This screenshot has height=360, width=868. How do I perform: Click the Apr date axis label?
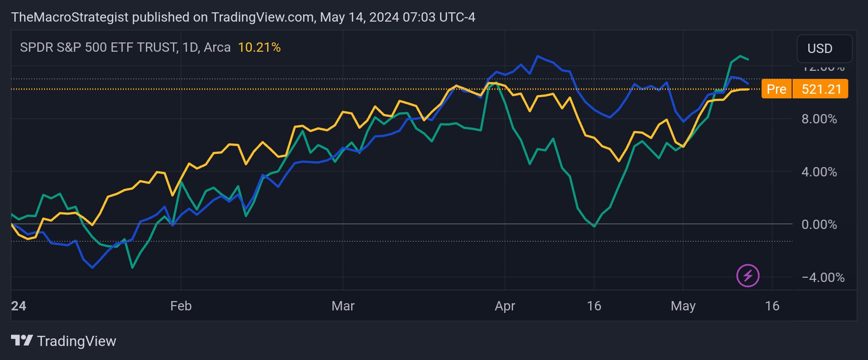pyautogui.click(x=505, y=306)
